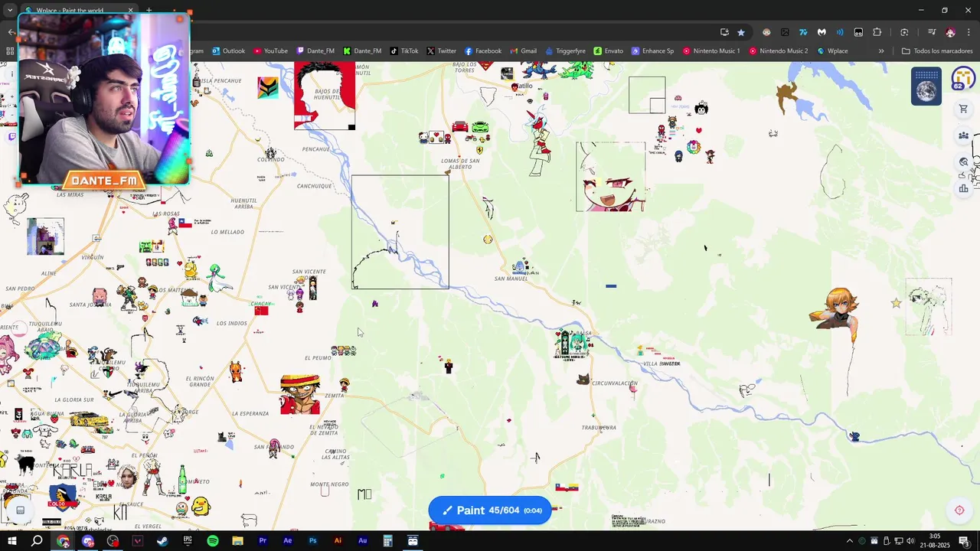Open Spotify from the taskbar
The height and width of the screenshot is (551, 980).
click(213, 541)
